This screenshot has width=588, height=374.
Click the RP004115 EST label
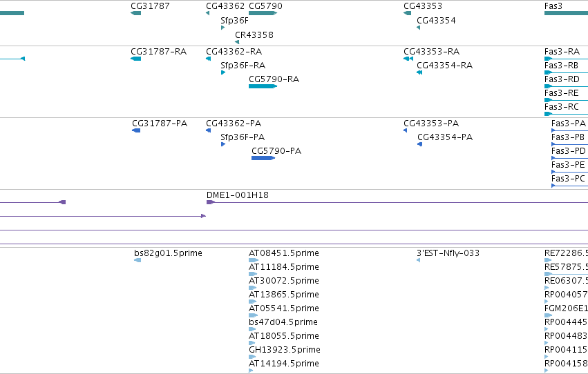tap(566, 350)
